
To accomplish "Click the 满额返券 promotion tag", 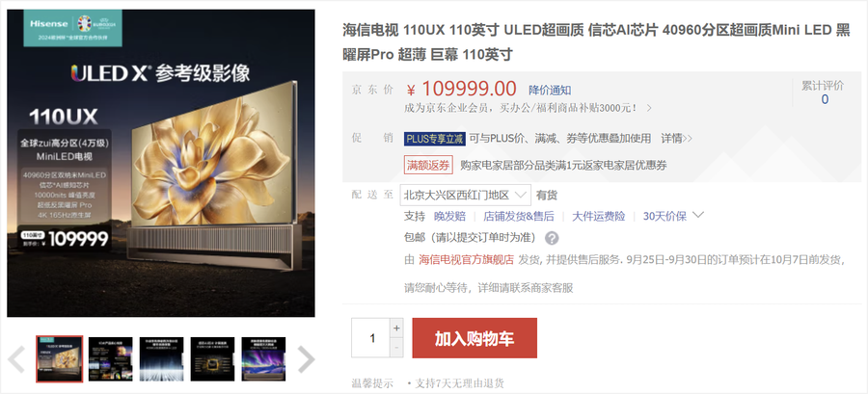I will pos(429,165).
